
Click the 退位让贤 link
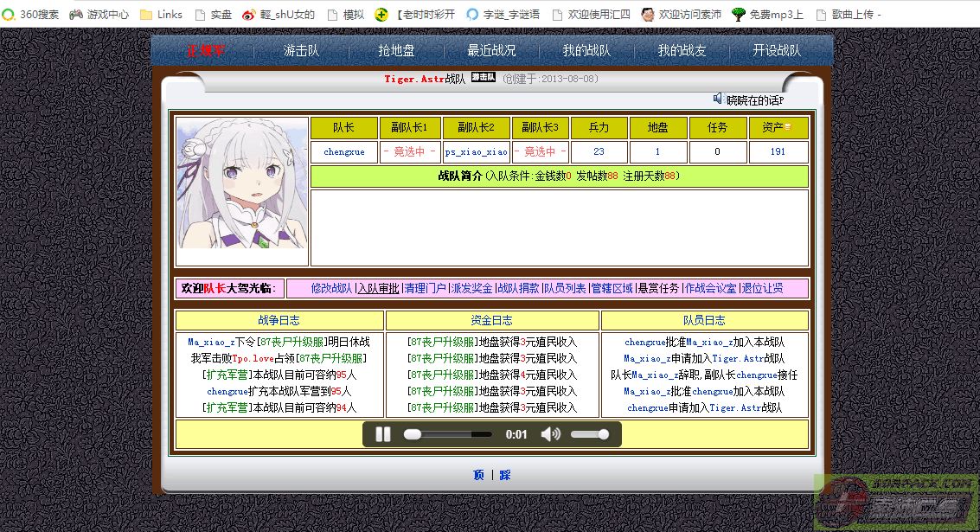[763, 288]
